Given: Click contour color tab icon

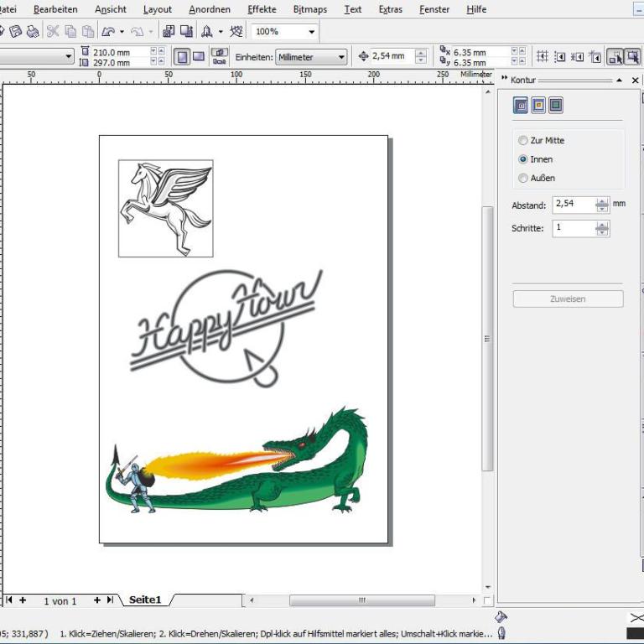Looking at the screenshot, I should (538, 106).
